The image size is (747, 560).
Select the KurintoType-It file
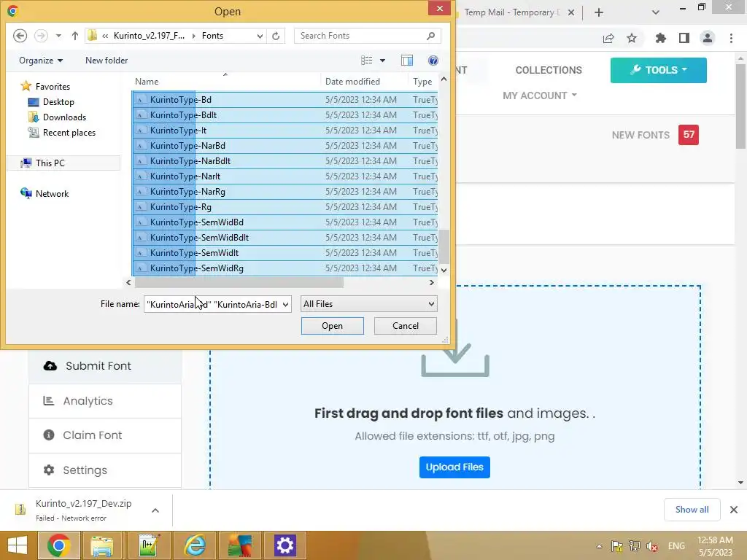pos(285,130)
